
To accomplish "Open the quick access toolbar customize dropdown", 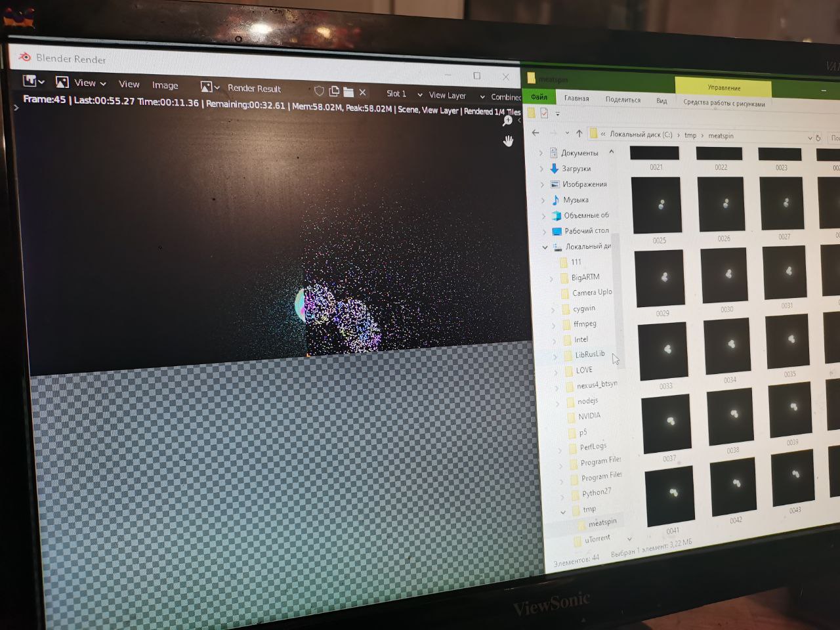I will 557,114.
